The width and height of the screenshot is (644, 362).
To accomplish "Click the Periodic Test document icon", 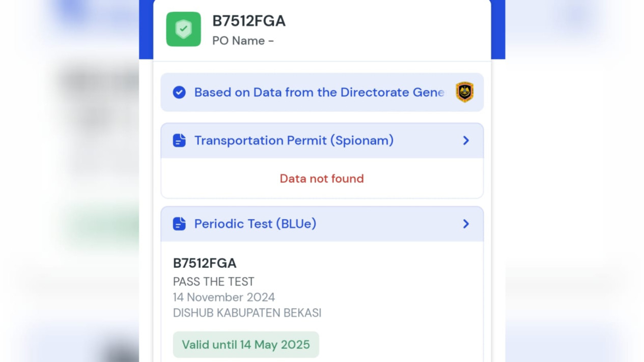I will (x=179, y=224).
